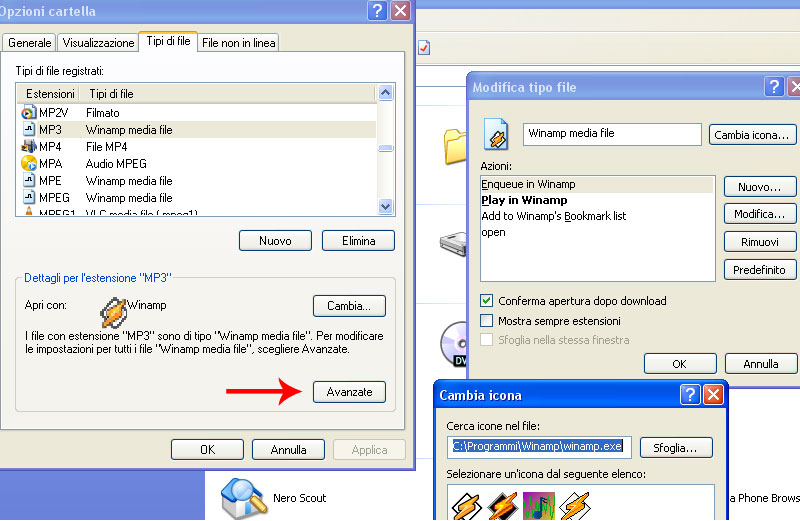Screen dimensions: 800x521
Task: Click the help button in Opzioni cartella title bar
Action: (x=377, y=10)
